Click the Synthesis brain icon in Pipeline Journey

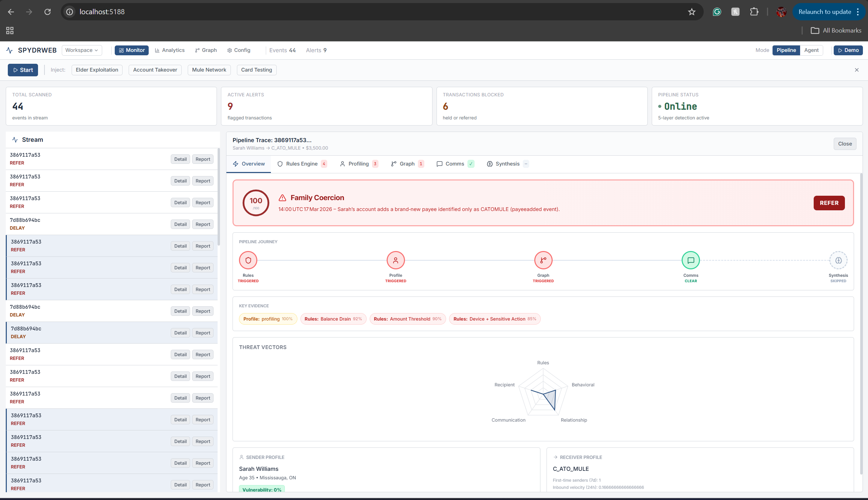pos(838,260)
